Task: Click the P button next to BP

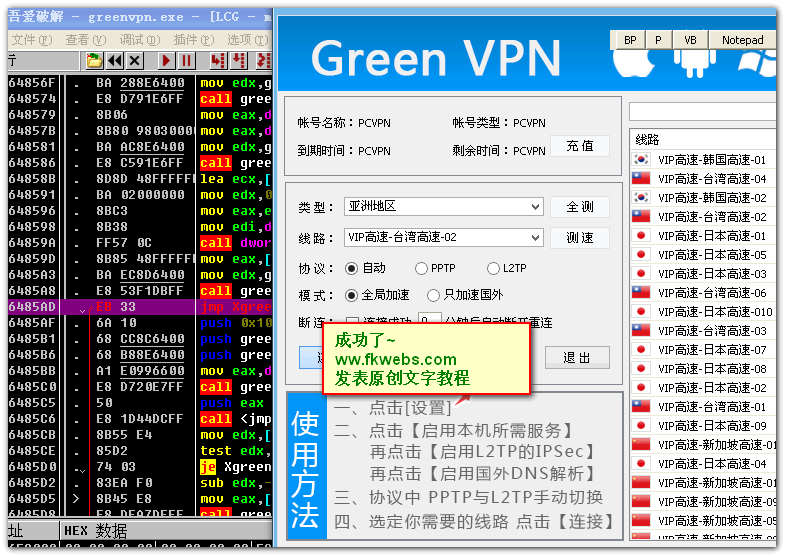Action: [x=658, y=40]
